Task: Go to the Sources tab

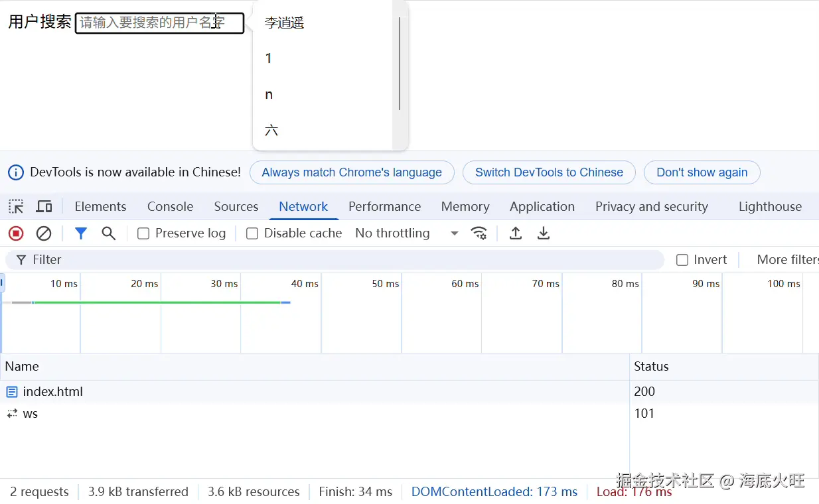Action: tap(236, 206)
